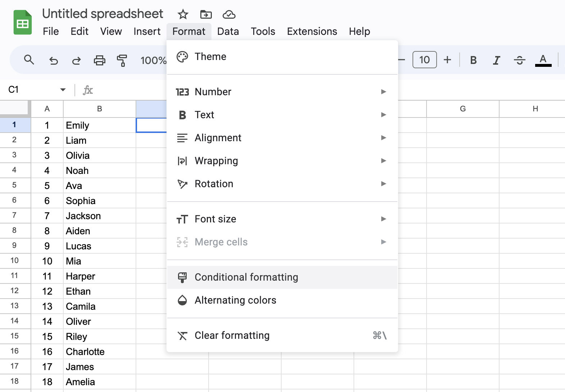The height and width of the screenshot is (392, 565).
Task: Select column A header
Action: (47, 109)
